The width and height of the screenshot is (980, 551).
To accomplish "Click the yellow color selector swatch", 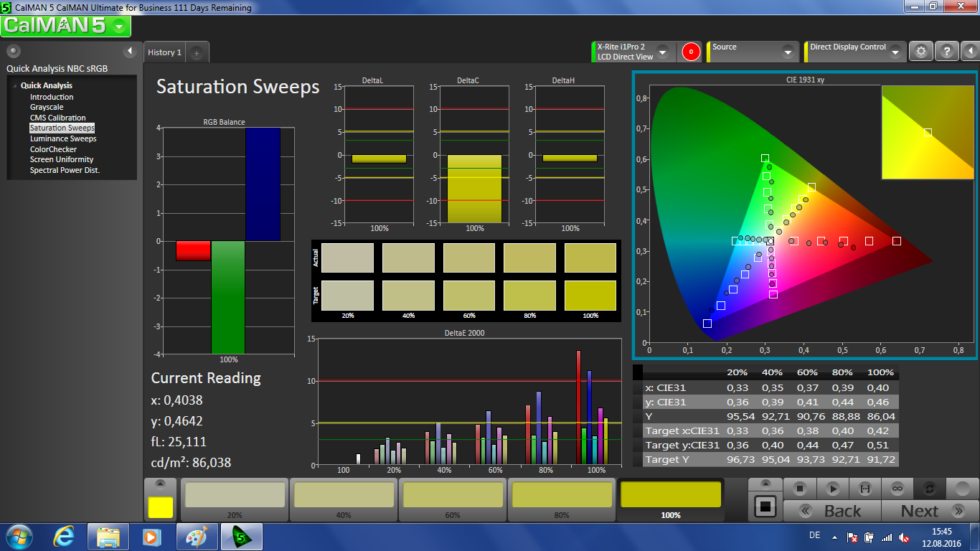I will coord(161,507).
